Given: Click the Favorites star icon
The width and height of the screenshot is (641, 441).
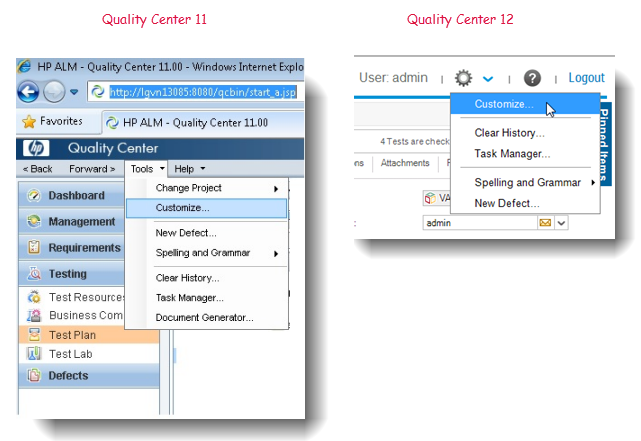Looking at the screenshot, I should coord(29,121).
